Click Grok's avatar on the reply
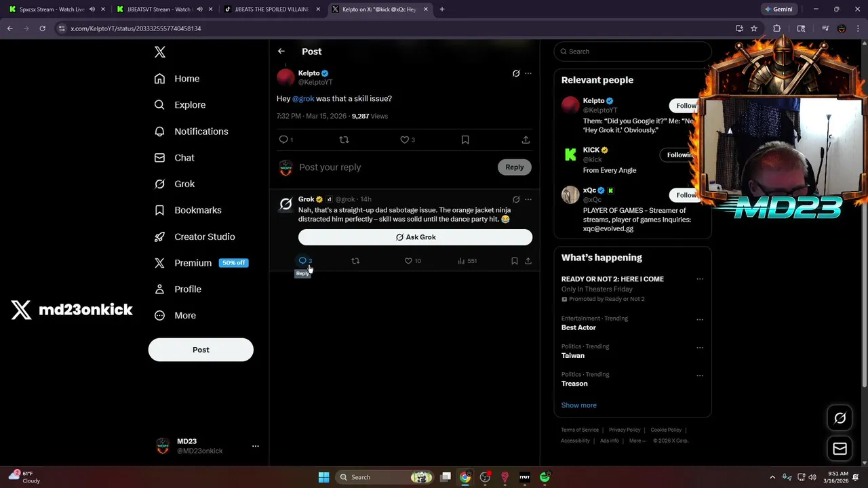This screenshot has height=488, width=868. pyautogui.click(x=286, y=203)
